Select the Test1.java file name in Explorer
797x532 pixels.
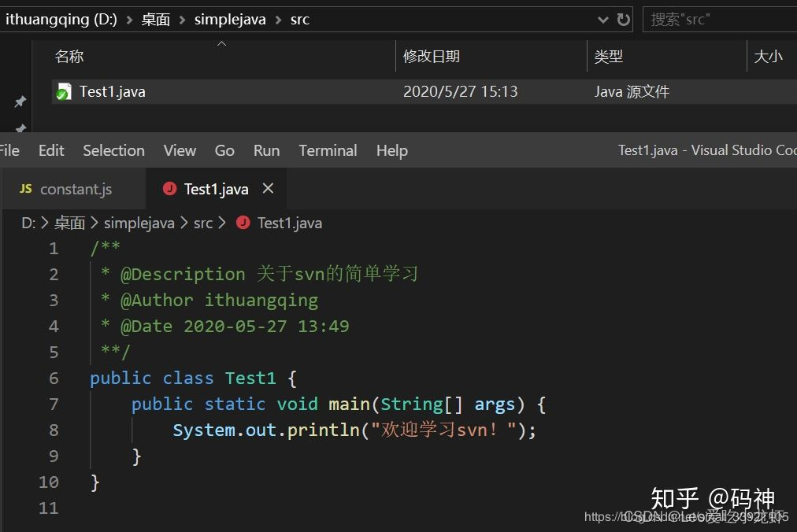click(113, 91)
